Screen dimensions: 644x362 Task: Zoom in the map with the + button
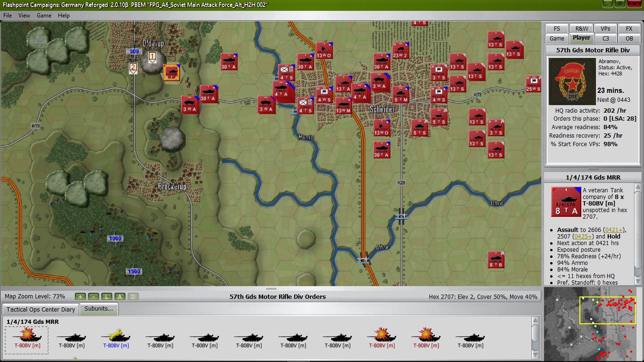(x=81, y=296)
